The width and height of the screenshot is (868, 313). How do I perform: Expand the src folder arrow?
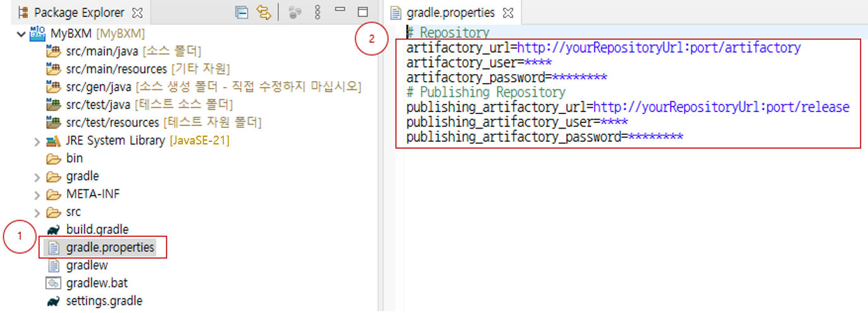pos(37,212)
